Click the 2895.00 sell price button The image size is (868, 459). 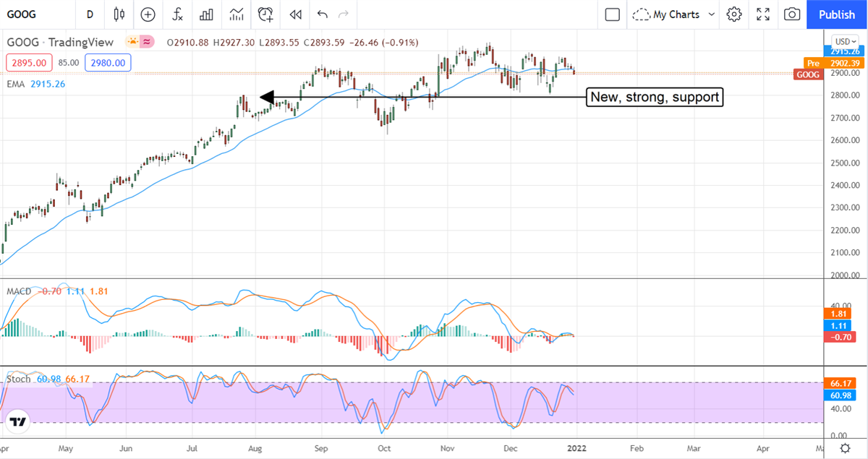29,63
